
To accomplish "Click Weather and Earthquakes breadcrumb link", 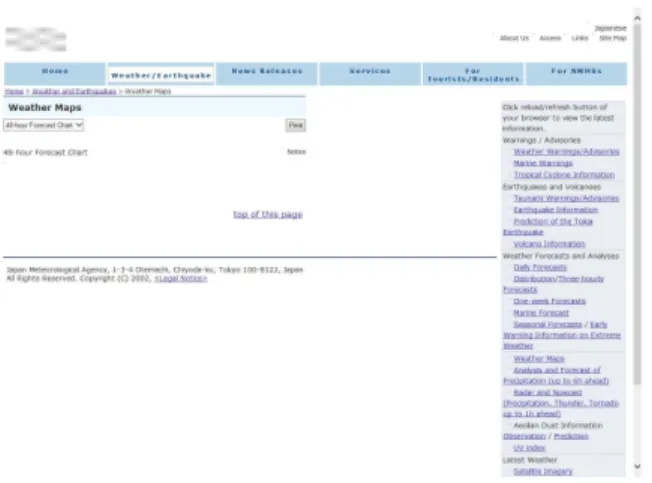I will pos(74,91).
